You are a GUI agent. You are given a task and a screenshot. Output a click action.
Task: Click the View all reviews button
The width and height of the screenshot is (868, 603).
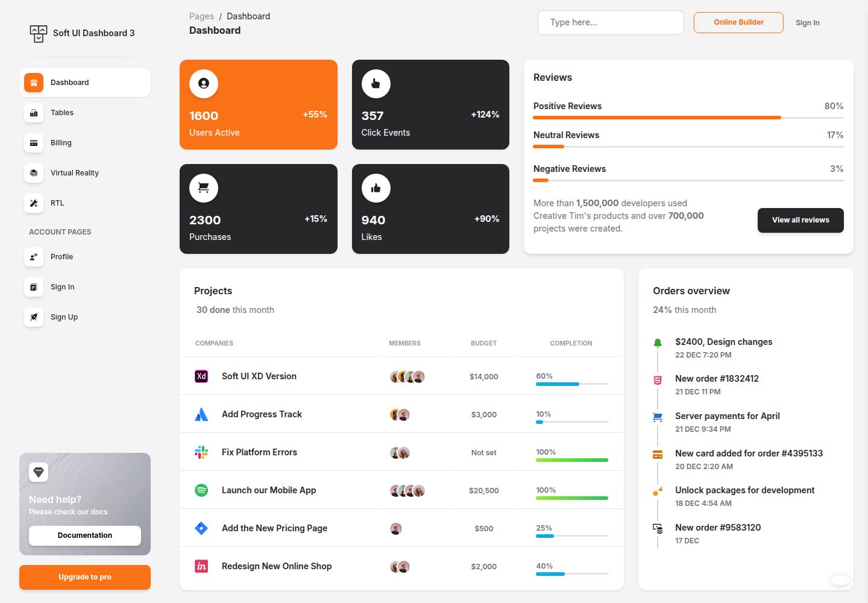800,220
